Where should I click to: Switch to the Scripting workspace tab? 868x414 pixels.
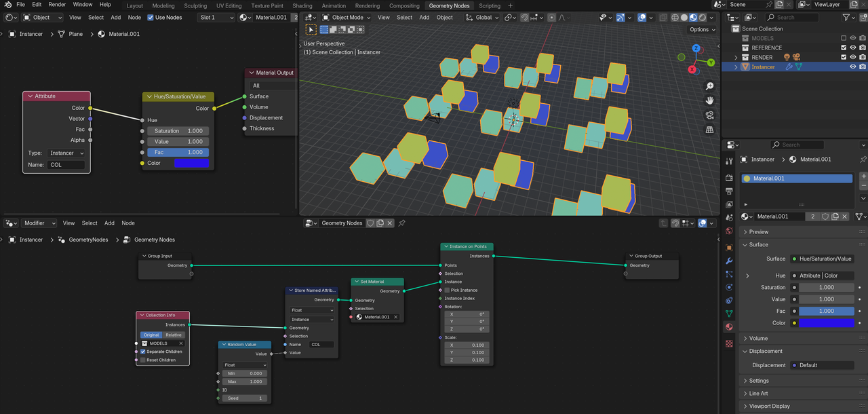pos(490,5)
